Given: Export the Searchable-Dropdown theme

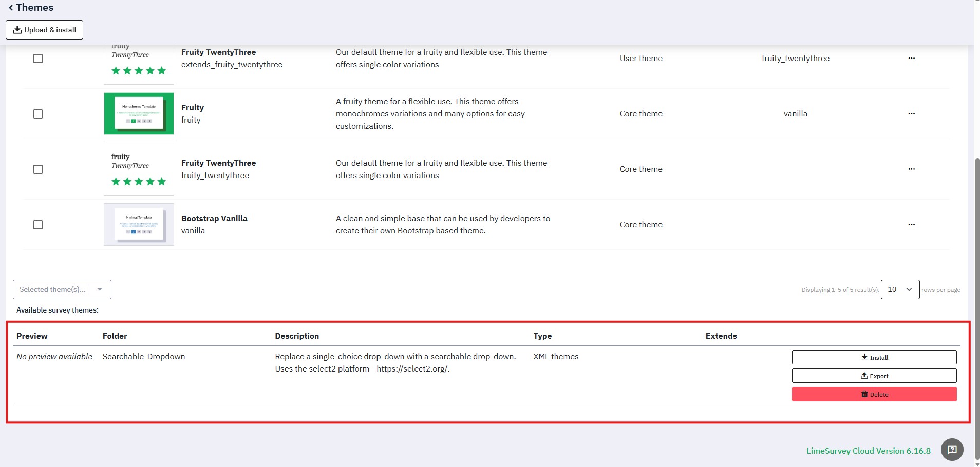Looking at the screenshot, I should point(874,376).
